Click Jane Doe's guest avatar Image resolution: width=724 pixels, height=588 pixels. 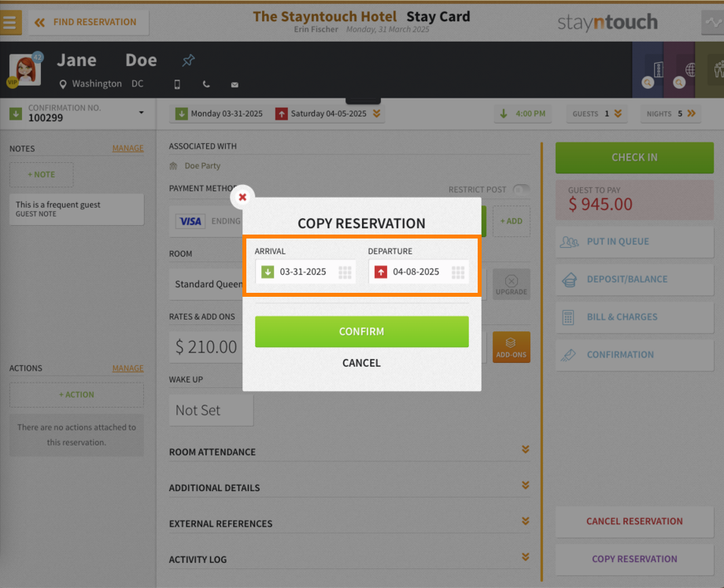click(x=25, y=69)
